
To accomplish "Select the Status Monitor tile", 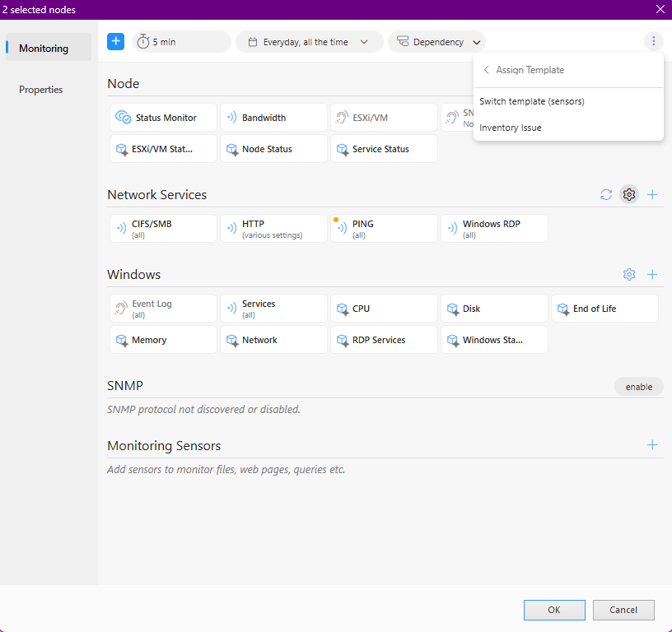I will tap(163, 118).
